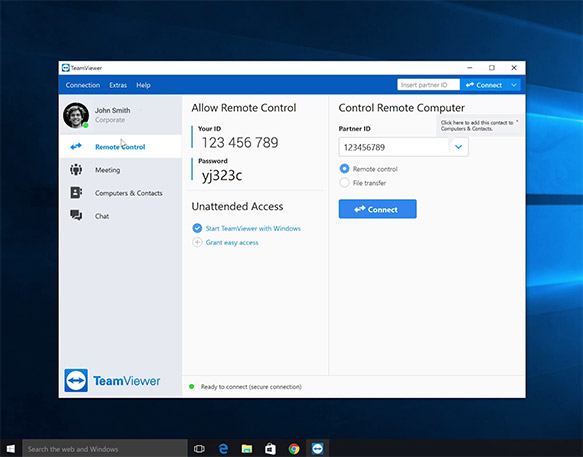The image size is (583, 457).
Task: Click the password yj323c
Action: [222, 175]
